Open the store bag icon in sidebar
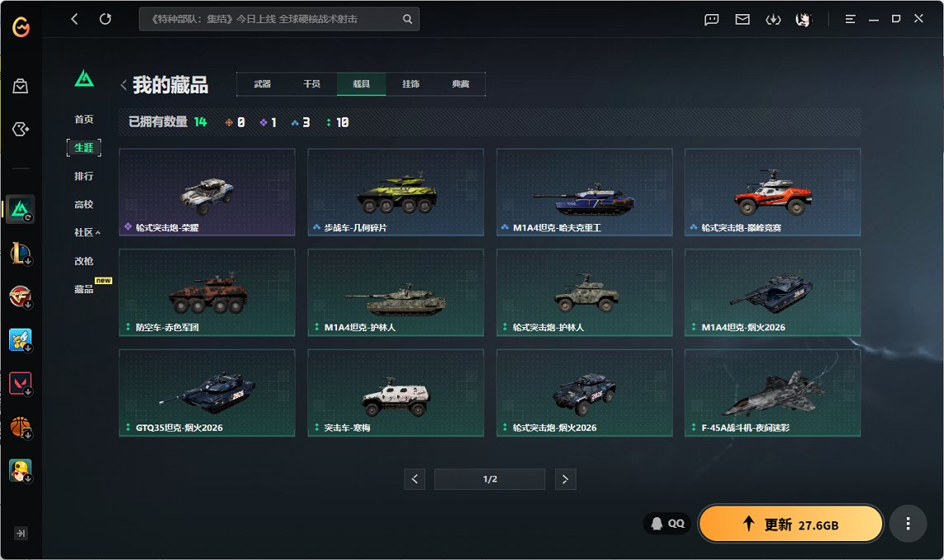The image size is (944, 560). (21, 86)
